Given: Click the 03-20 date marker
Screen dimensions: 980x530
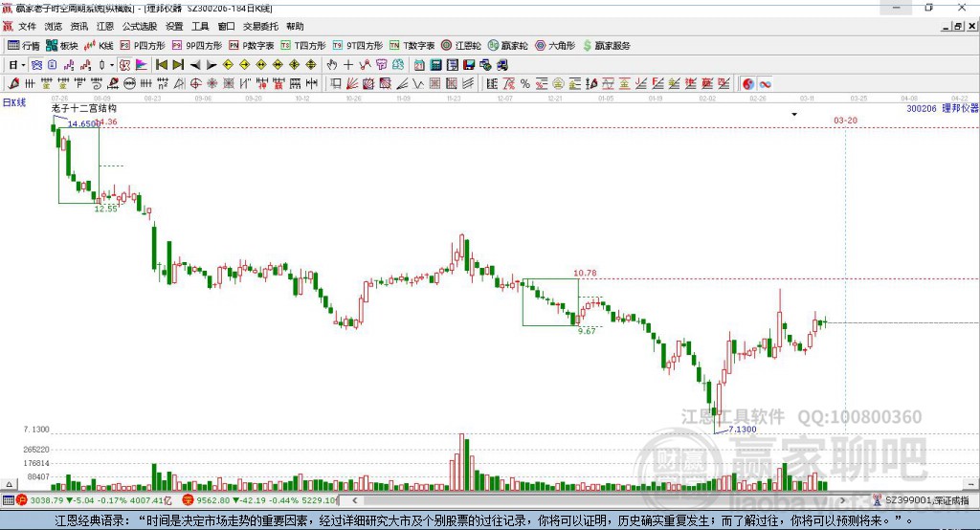Looking at the screenshot, I should [846, 120].
